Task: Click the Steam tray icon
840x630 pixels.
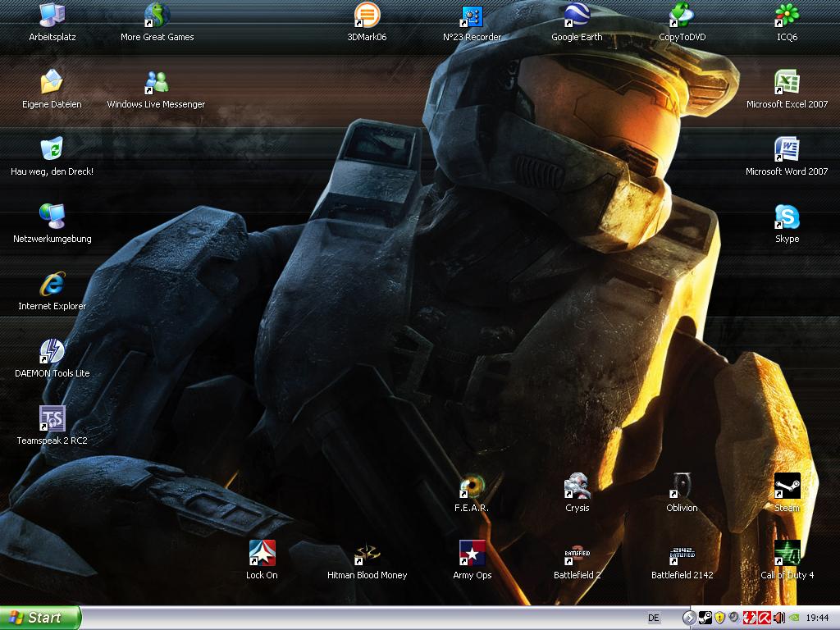Action: point(705,618)
